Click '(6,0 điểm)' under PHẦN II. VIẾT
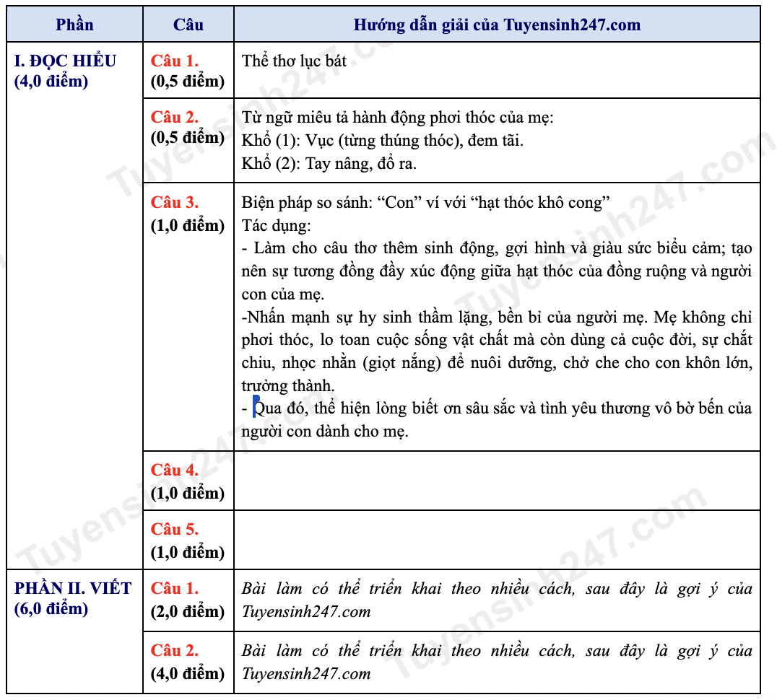Image resolution: width=777 pixels, height=700 pixels. pyautogui.click(x=51, y=608)
